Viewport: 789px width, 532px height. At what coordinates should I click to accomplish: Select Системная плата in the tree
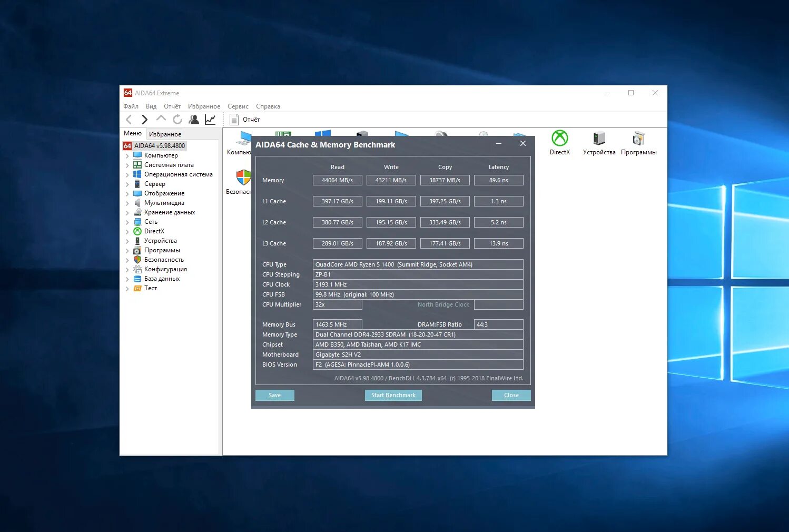(169, 165)
